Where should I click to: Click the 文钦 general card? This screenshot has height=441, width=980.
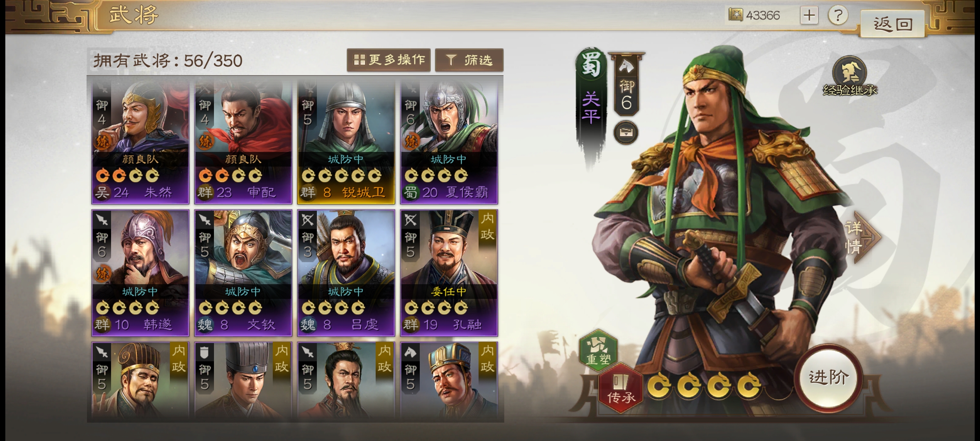coord(243,273)
